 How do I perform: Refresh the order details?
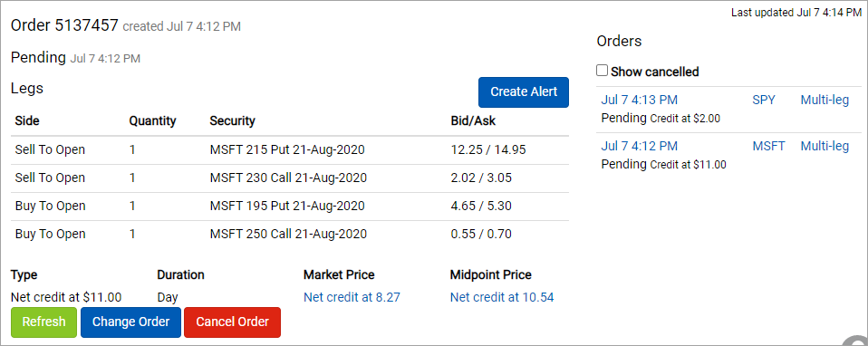tap(43, 322)
